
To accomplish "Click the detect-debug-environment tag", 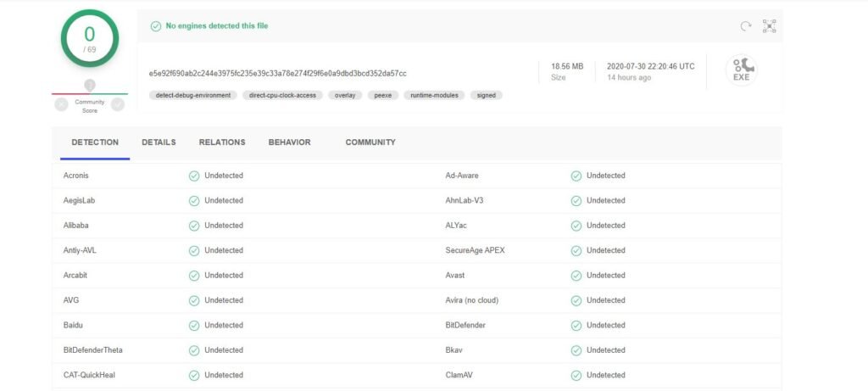I will pos(193,95).
